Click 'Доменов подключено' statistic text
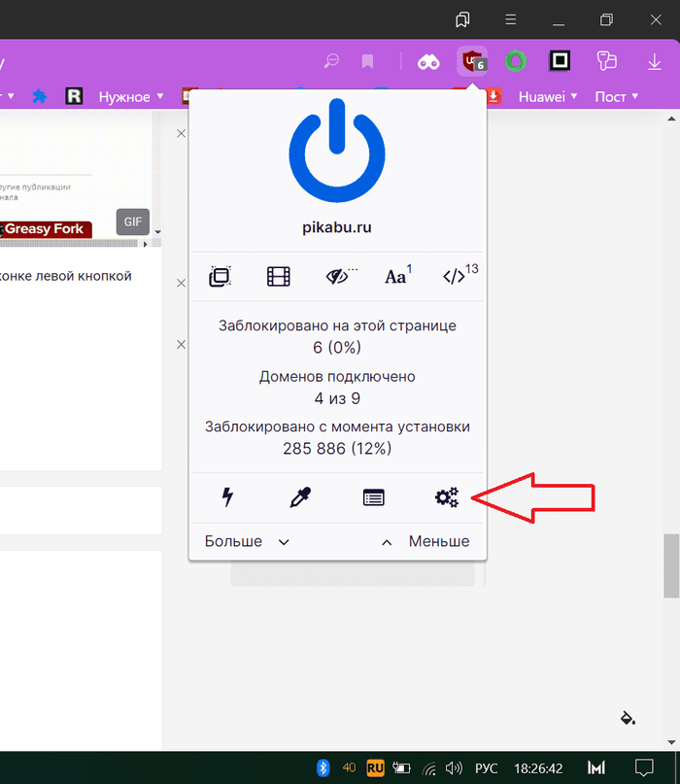680x784 pixels. 337,376
